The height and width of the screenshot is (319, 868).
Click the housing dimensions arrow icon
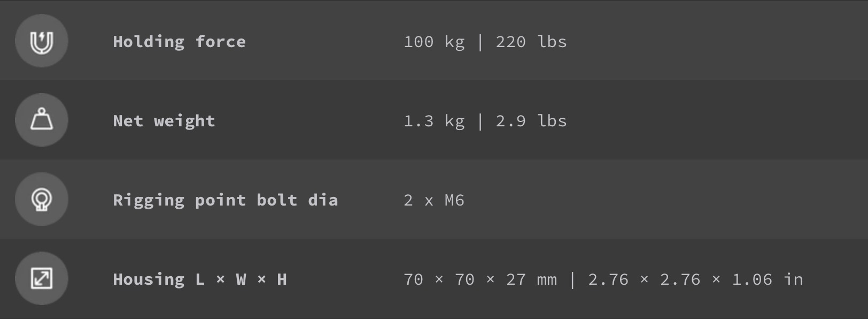point(42,278)
